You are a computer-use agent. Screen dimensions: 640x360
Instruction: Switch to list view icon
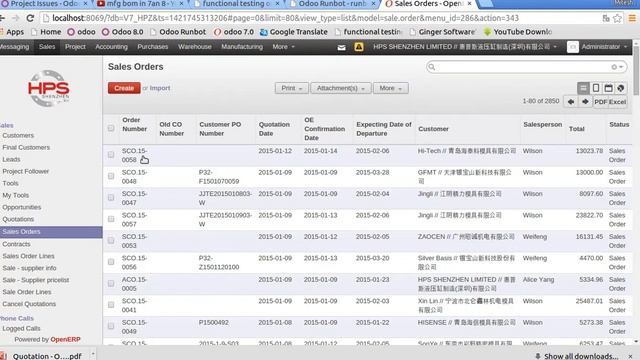(583, 88)
